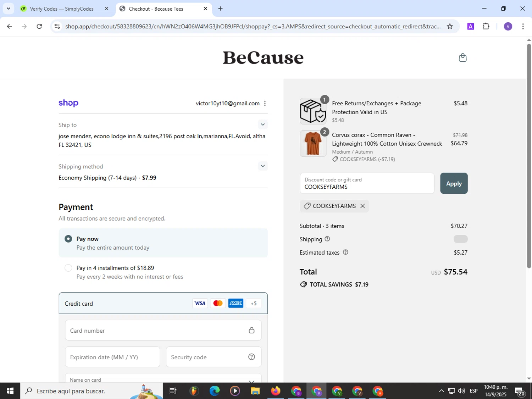
Task: Click the card number lock icon
Action: [x=251, y=330]
